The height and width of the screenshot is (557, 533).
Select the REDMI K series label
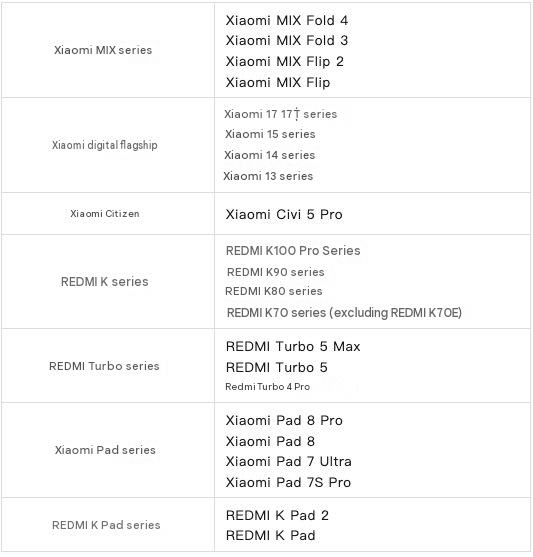tap(104, 282)
